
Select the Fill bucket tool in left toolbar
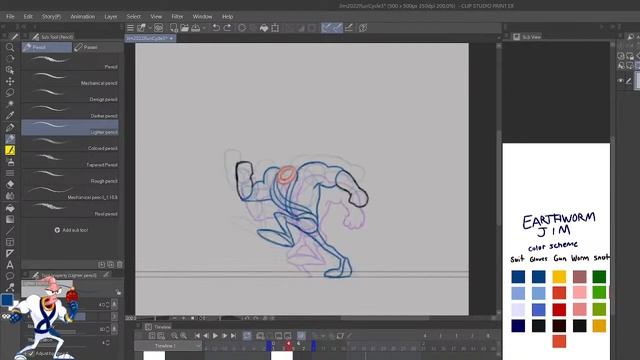(x=10, y=208)
